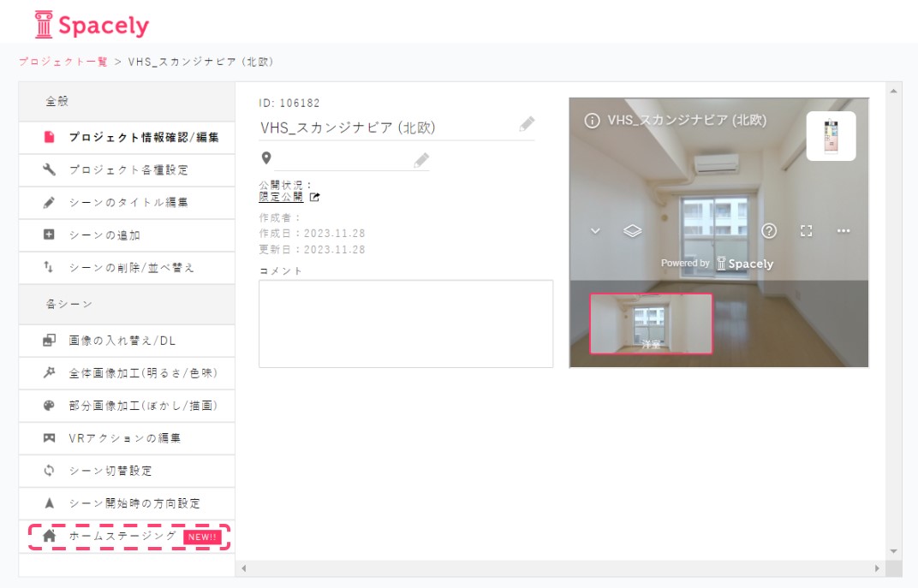Open 部分画像加工(ぼかし/描画) item

click(127, 406)
